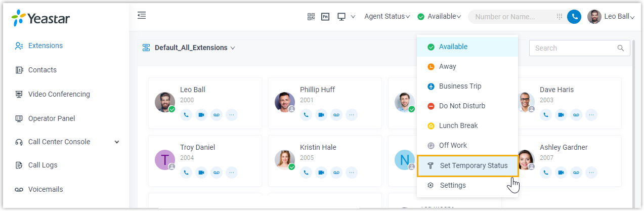This screenshot has width=644, height=211.
Task: Expand the Available presence dropdown in header
Action: 439,17
